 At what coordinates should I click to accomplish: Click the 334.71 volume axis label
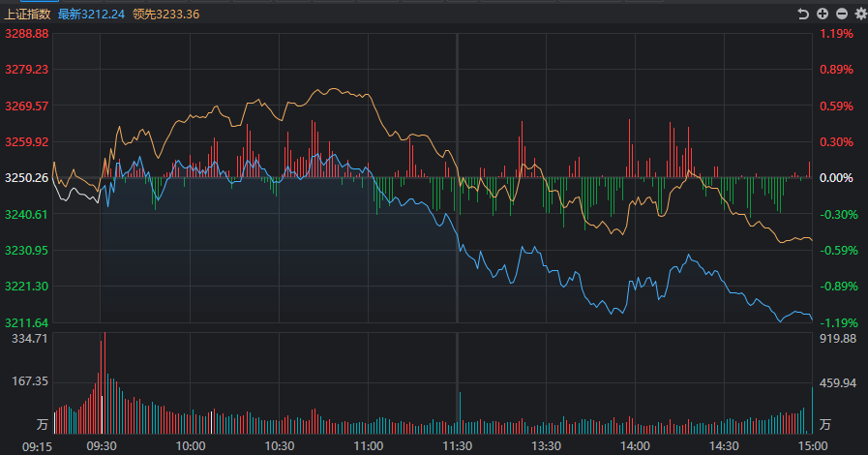pos(29,339)
